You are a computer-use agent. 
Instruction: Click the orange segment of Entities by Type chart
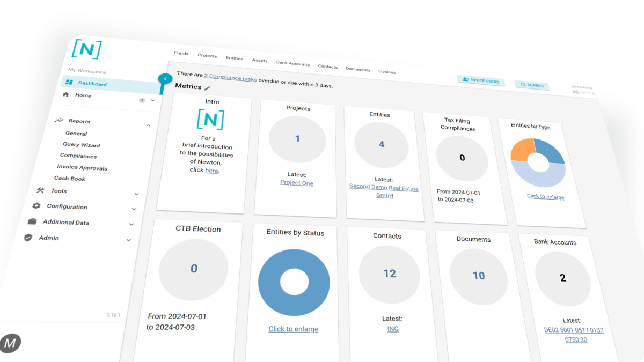[521, 150]
